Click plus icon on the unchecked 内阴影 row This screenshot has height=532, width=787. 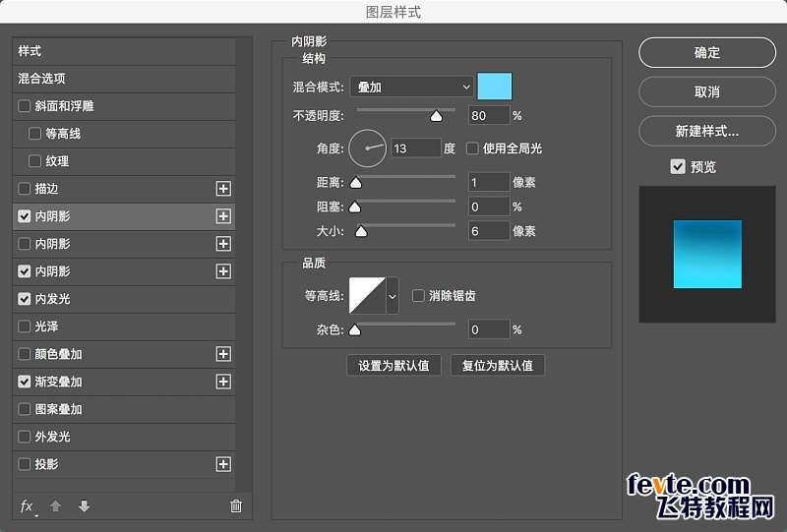tap(223, 244)
